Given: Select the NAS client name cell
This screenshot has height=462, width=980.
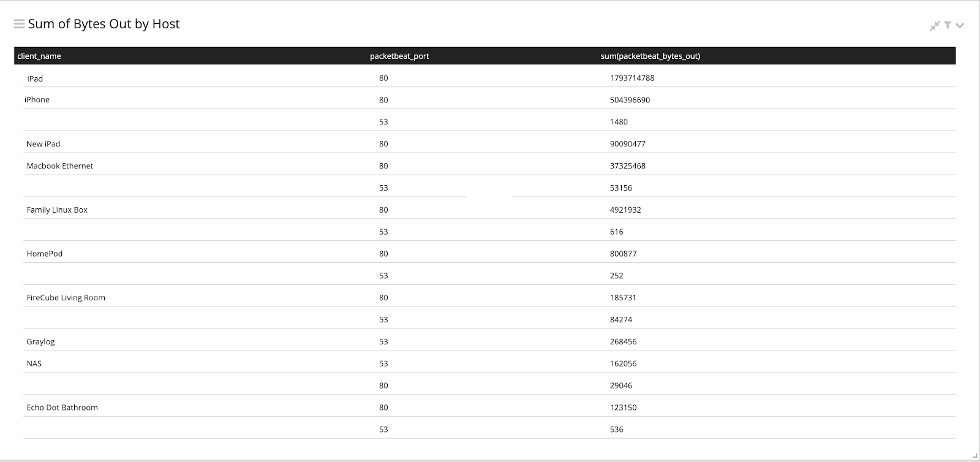Looking at the screenshot, I should (34, 364).
